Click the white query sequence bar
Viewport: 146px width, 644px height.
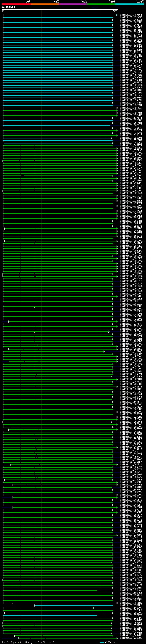point(60,10)
